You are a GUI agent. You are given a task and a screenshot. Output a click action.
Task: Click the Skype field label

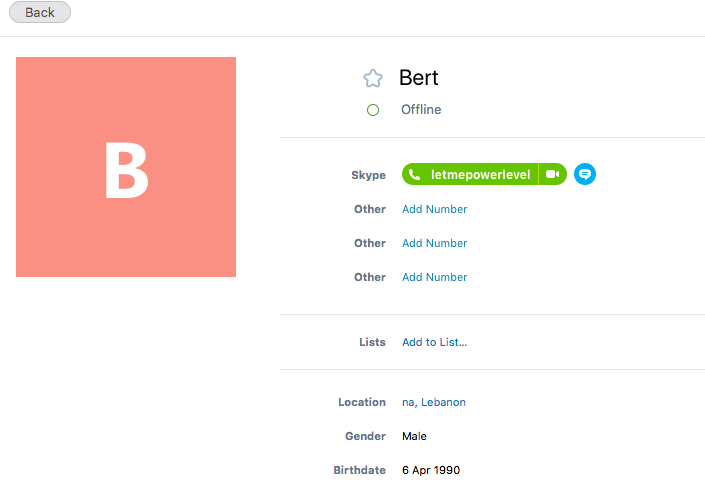368,175
